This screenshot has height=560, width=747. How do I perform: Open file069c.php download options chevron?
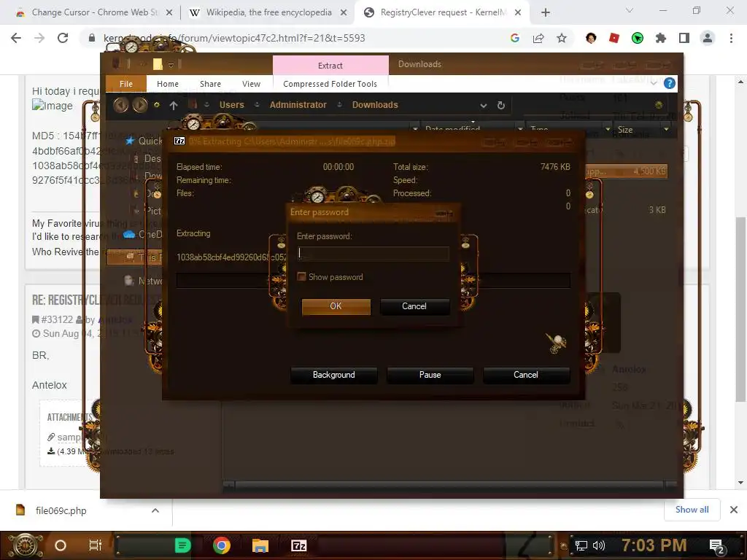[x=155, y=510]
